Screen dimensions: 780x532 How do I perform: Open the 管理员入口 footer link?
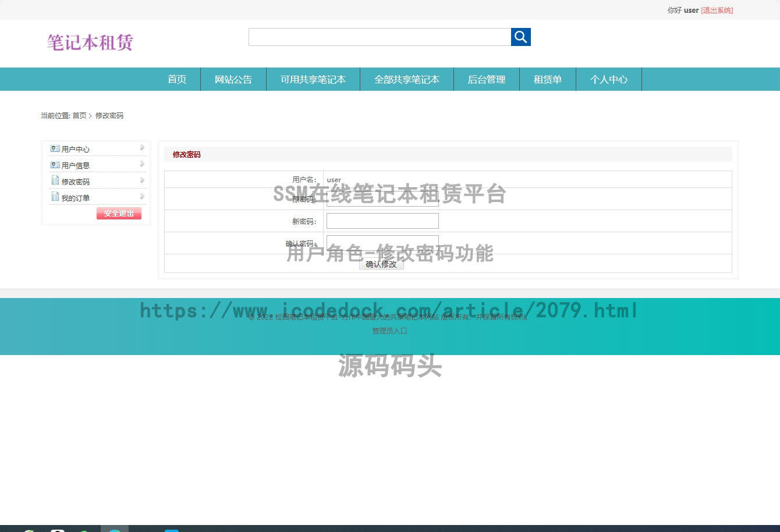coord(390,331)
